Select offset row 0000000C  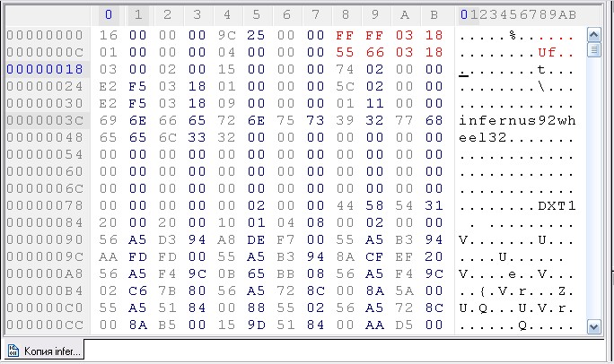point(45,52)
